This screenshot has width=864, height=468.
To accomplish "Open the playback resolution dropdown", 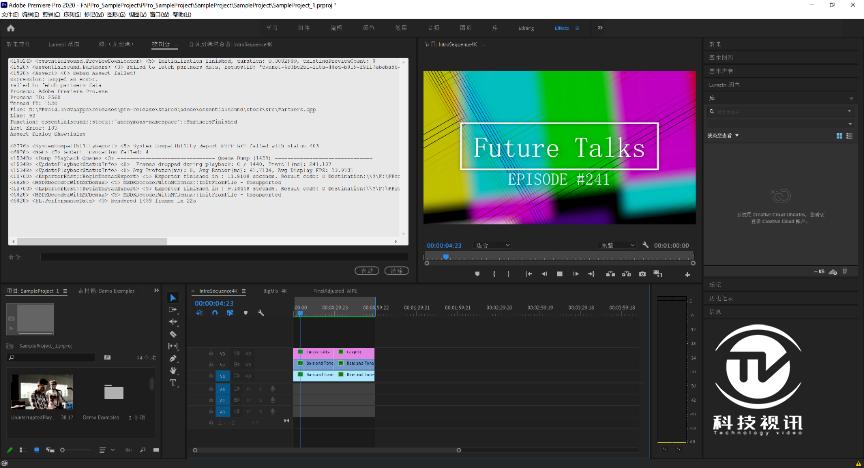I will tap(616, 245).
